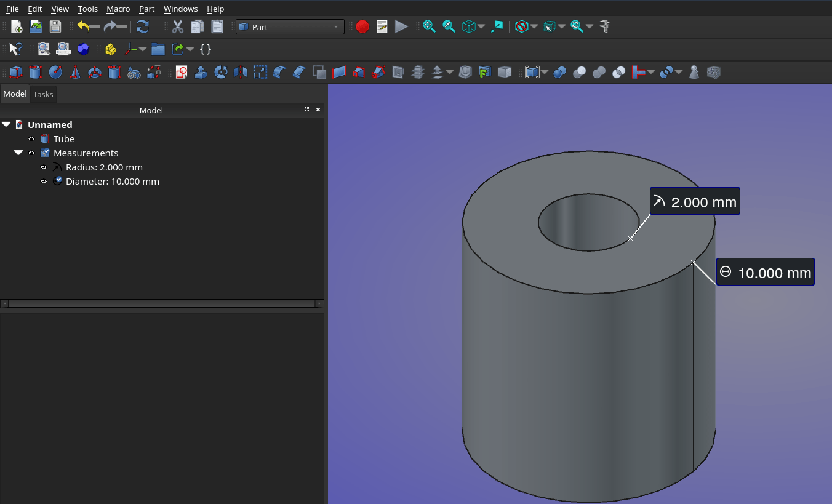Collapse the Unnamed document node
Screen dimensions: 832x504
[x=6, y=125]
